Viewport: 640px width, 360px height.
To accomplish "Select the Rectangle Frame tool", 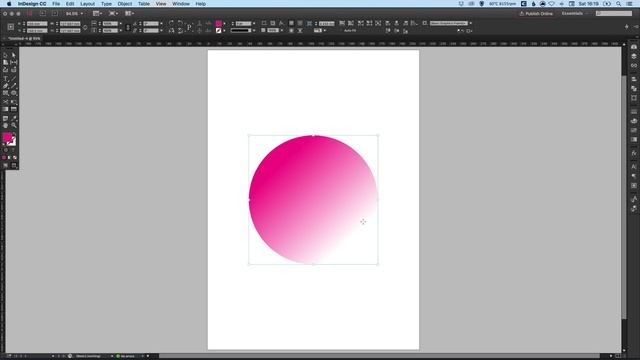I will [x=5, y=93].
